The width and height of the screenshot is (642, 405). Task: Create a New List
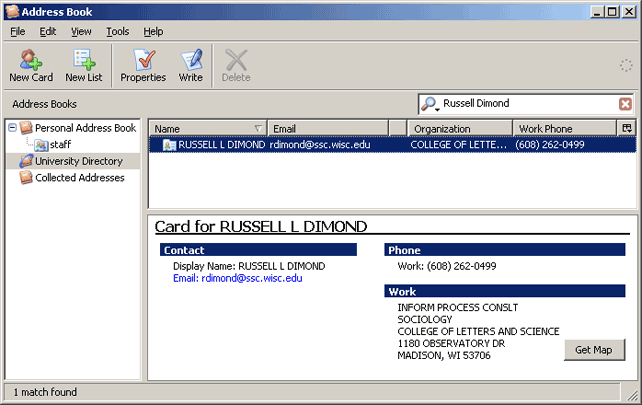(x=84, y=66)
